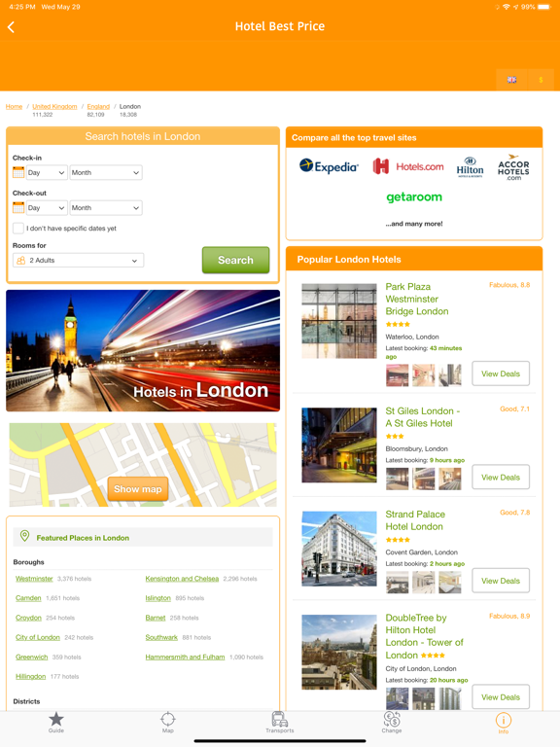The width and height of the screenshot is (560, 747).
Task: Click the Featured Places location pin icon
Action: [24, 537]
